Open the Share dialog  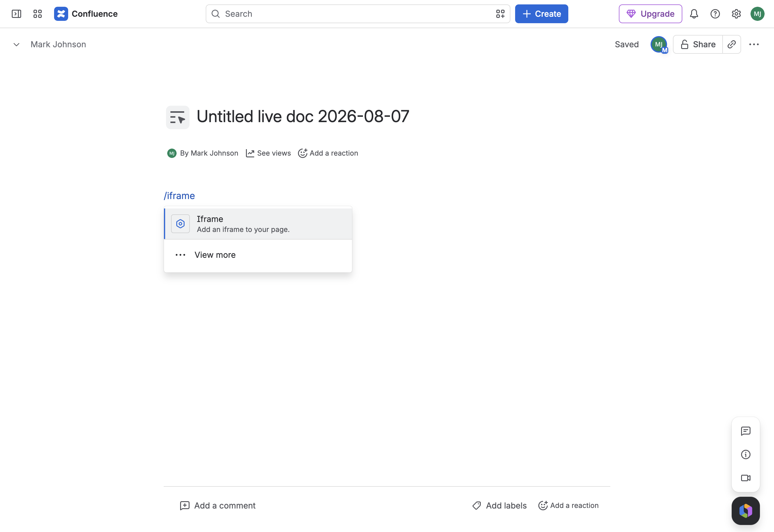(x=698, y=44)
